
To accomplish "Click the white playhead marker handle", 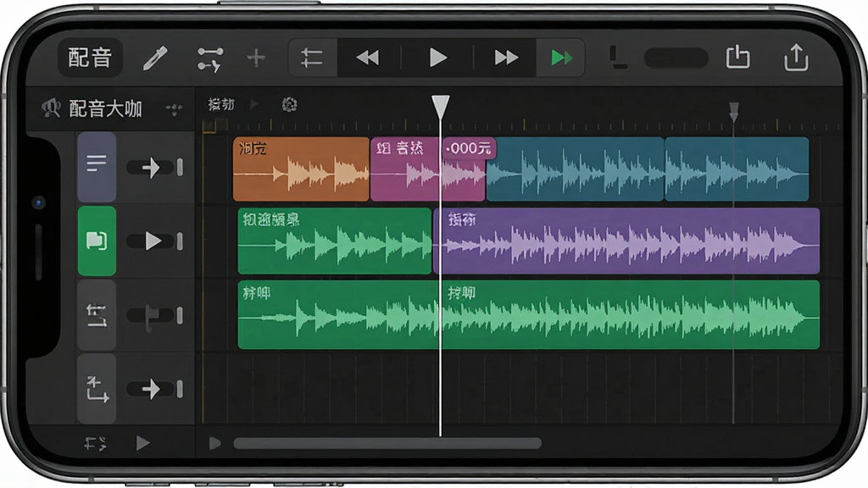I will point(441,107).
